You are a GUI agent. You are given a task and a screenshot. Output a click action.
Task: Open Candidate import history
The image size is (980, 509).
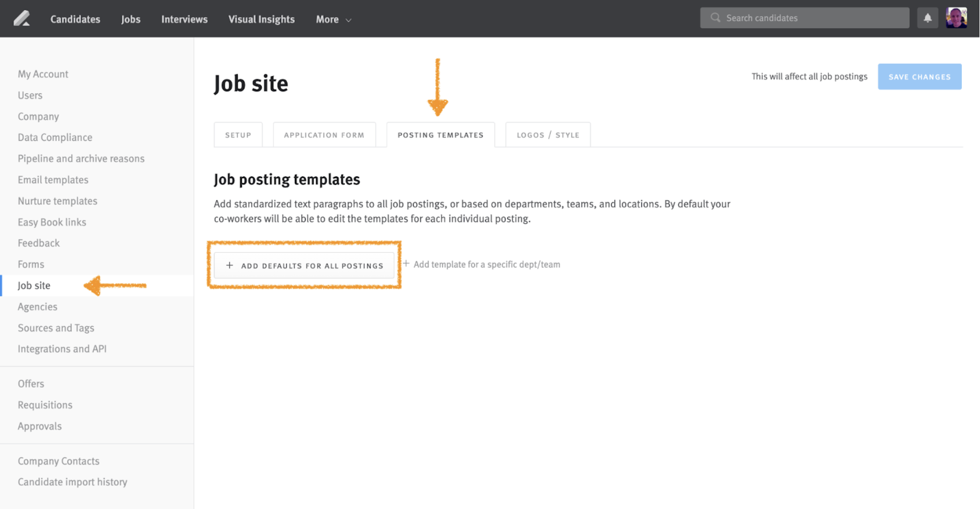(72, 481)
